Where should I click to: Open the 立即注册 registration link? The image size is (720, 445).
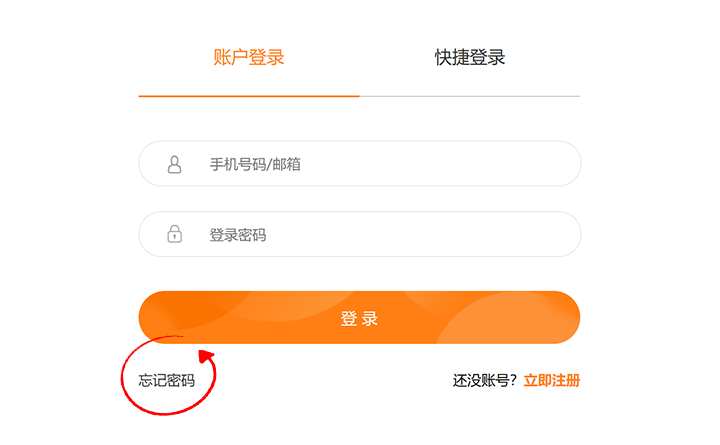pyautogui.click(x=552, y=380)
